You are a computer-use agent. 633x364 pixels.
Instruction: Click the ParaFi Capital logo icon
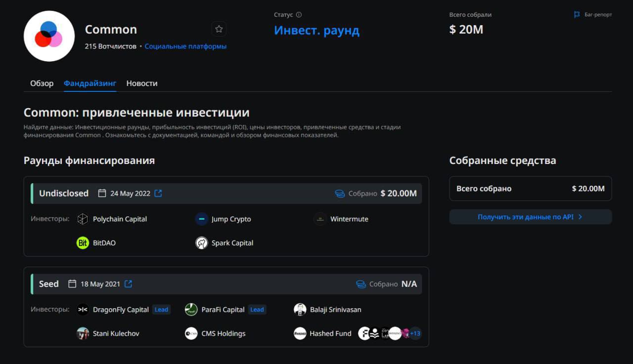click(191, 310)
